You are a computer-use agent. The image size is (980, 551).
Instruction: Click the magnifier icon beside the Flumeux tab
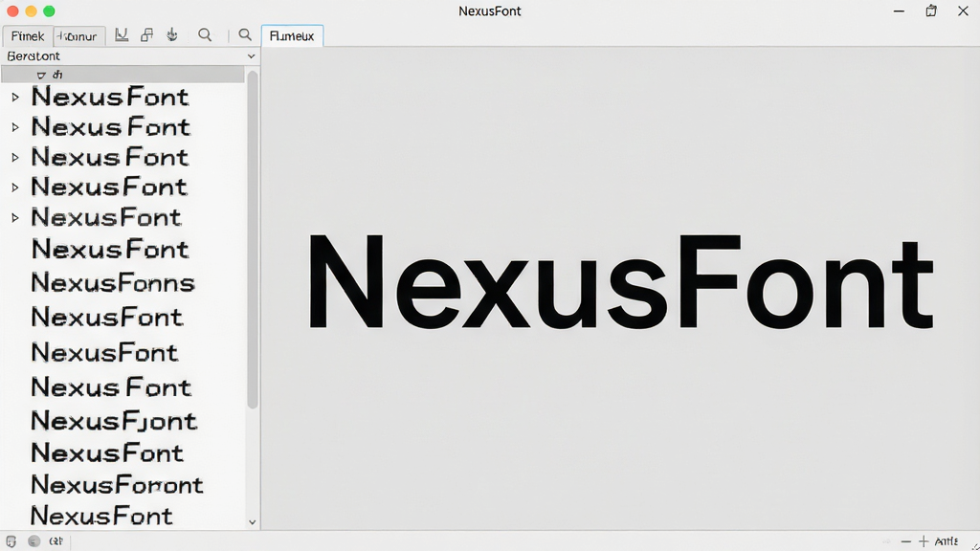(x=245, y=35)
